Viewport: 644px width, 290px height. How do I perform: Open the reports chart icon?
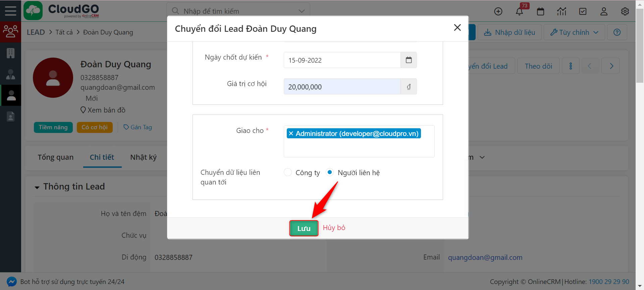click(x=561, y=12)
